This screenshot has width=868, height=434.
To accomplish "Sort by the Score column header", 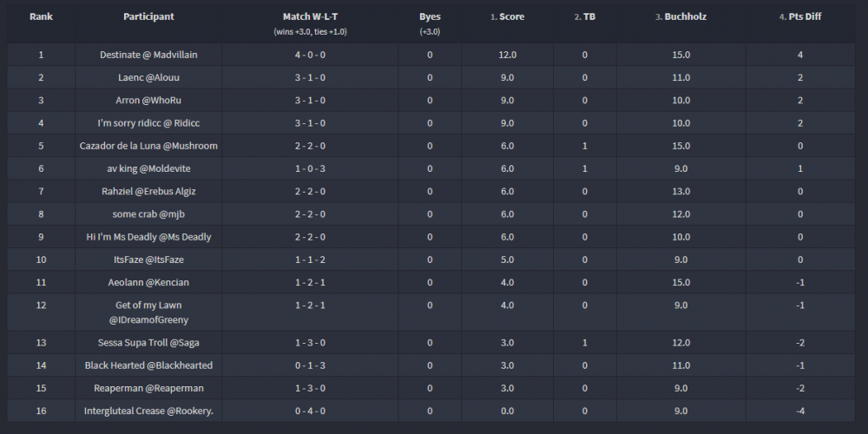I will 511,16.
